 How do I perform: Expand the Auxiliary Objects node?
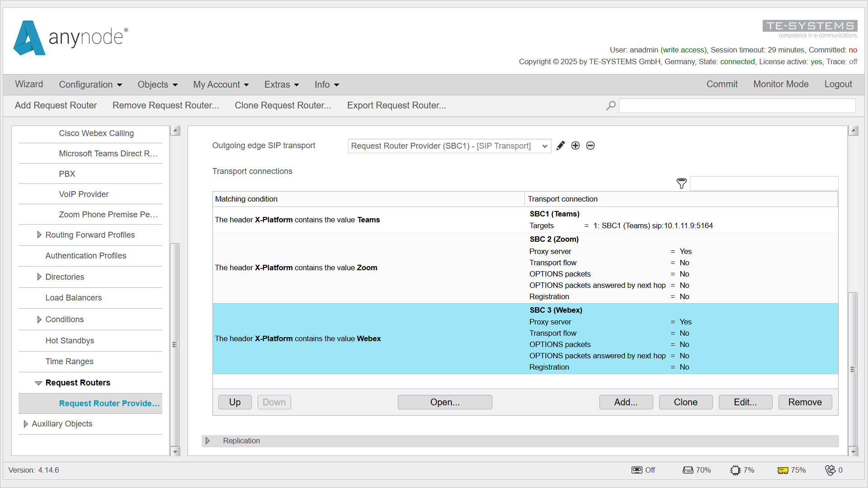(x=26, y=424)
